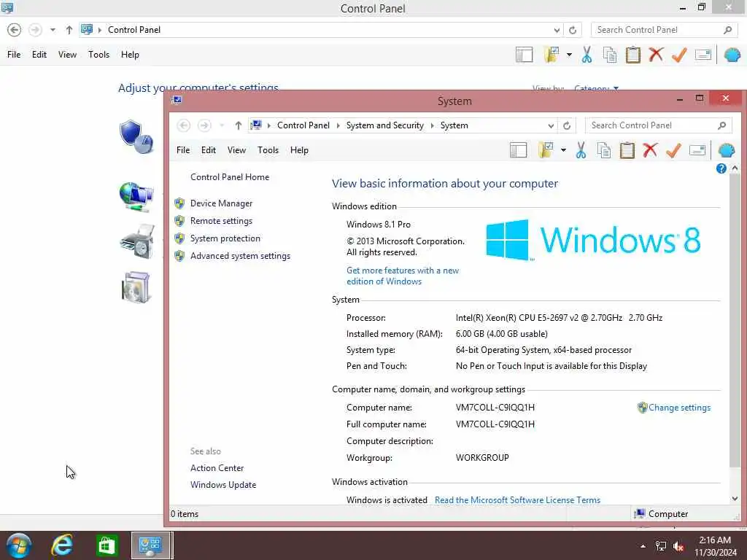Open Tools menu in System window
The image size is (747, 560).
click(x=268, y=150)
